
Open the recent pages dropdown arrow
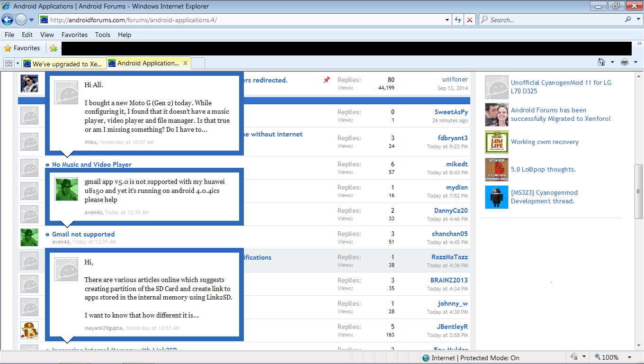(x=32, y=20)
